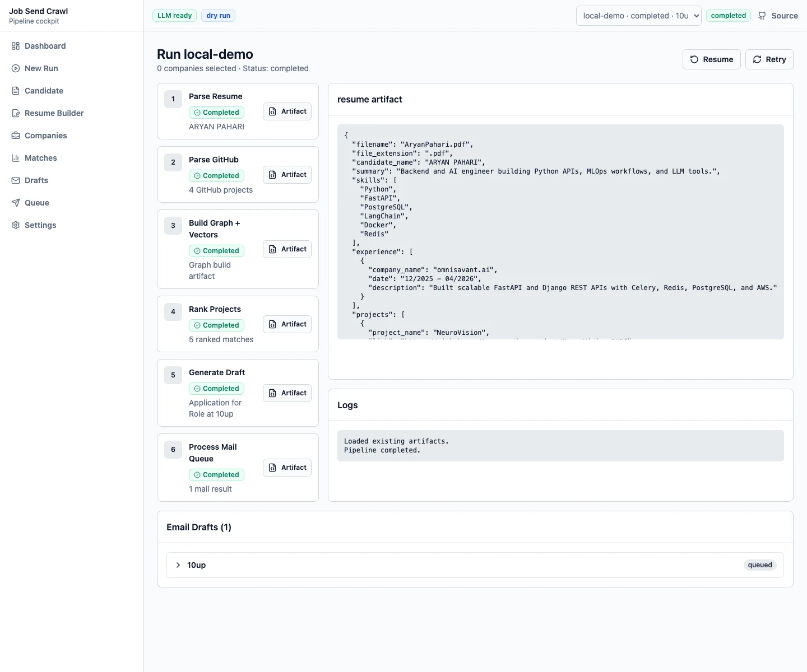Screen dimensions: 807x672
Task: Click "Completed" status under Parse Resume
Action: [x=216, y=113]
